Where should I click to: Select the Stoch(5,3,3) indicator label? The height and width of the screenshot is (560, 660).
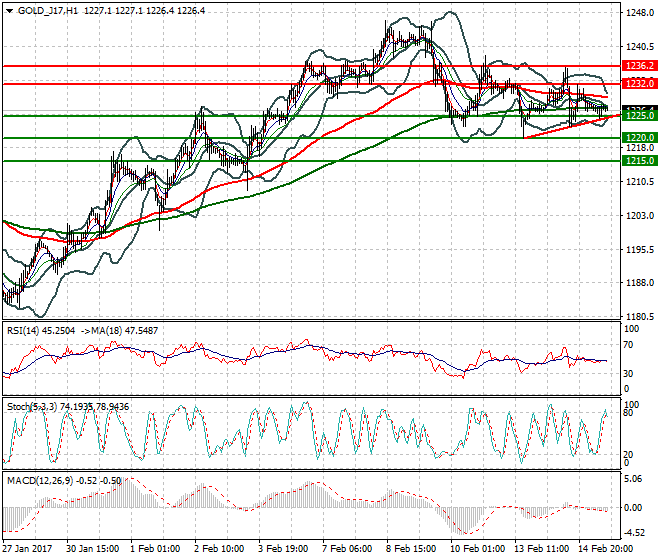tap(32, 406)
